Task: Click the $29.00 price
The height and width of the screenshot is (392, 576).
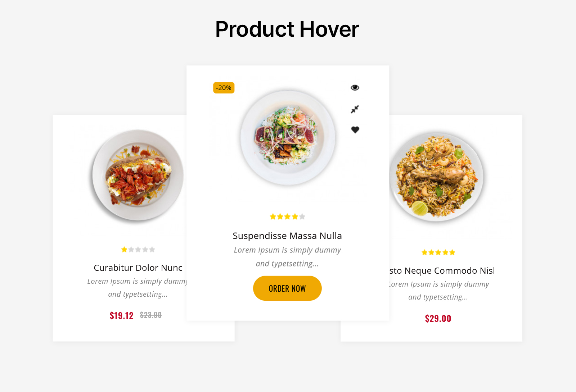Action: [x=438, y=319]
